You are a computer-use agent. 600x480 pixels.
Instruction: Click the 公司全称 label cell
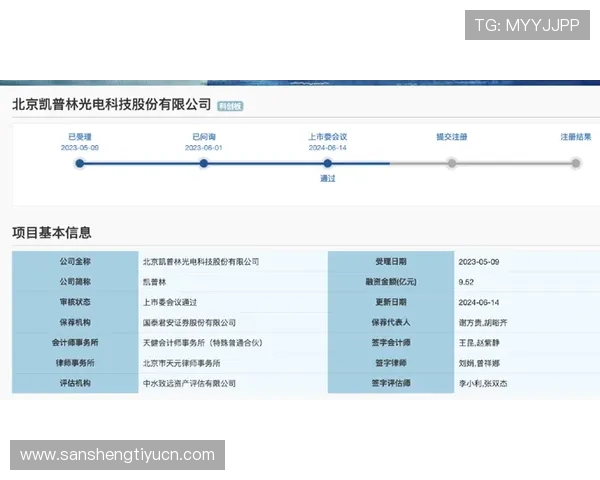click(x=75, y=261)
